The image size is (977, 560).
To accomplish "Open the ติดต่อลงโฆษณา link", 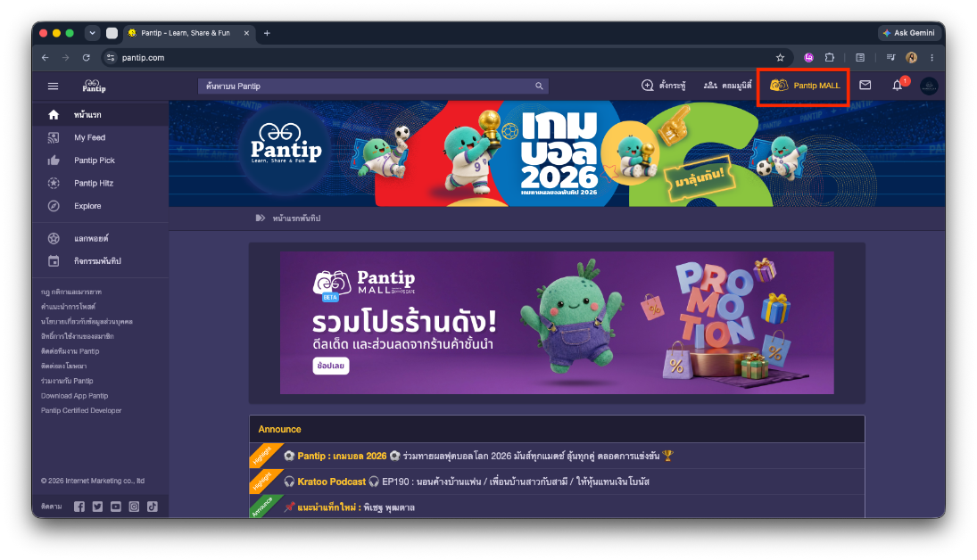I will point(63,366).
